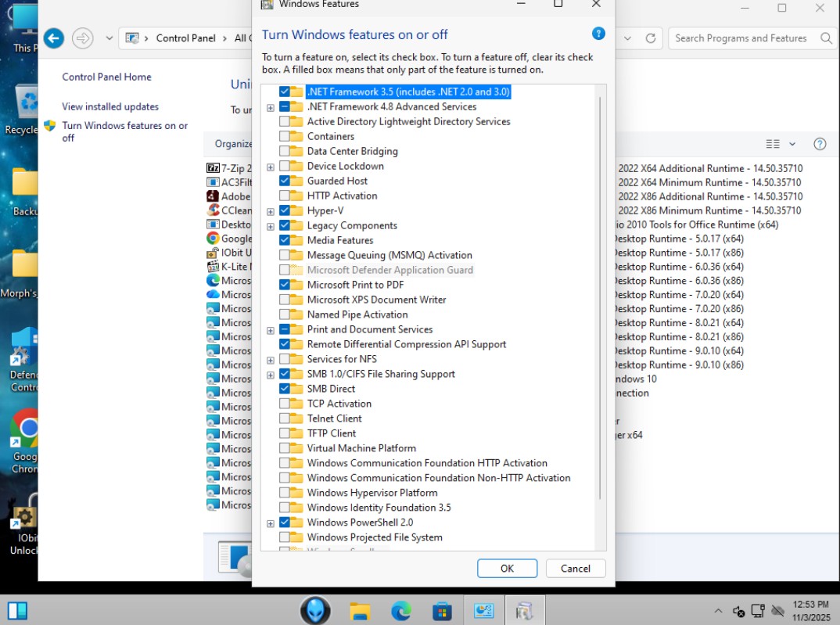The width and height of the screenshot is (840, 625).
Task: Click the features list vertical scrollbar
Action: coord(600,298)
